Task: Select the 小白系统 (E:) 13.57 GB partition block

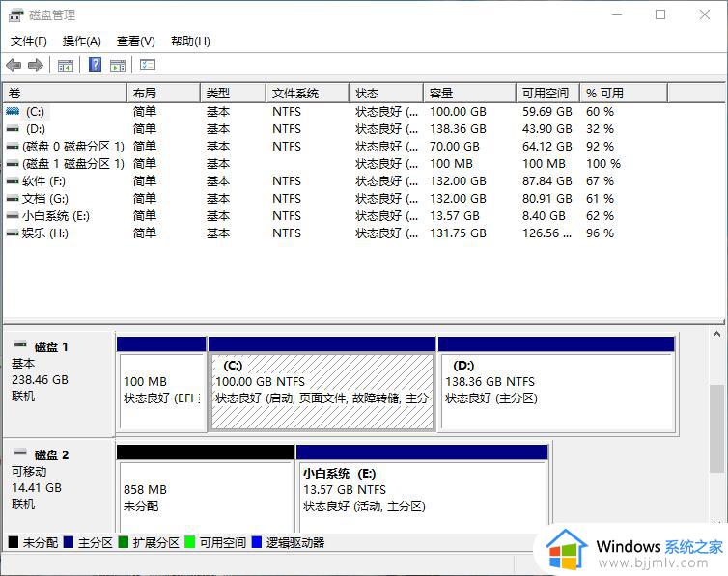Action: point(422,489)
